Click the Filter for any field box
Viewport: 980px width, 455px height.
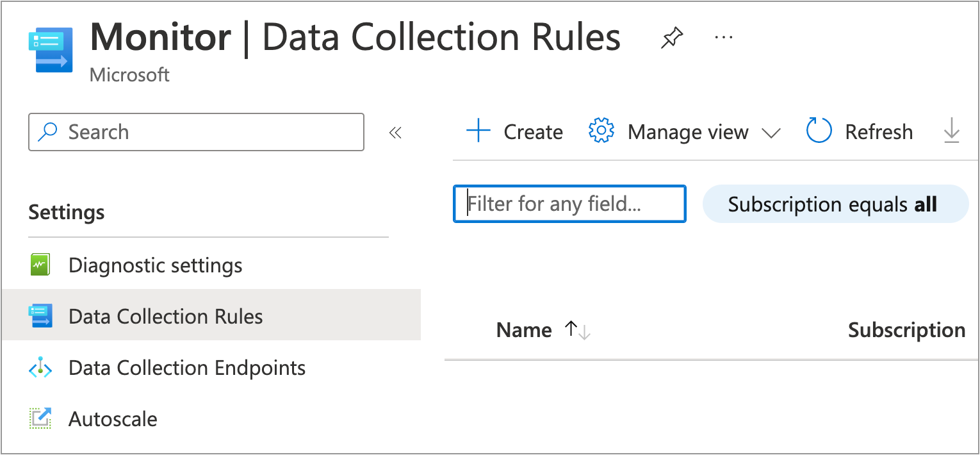click(569, 204)
